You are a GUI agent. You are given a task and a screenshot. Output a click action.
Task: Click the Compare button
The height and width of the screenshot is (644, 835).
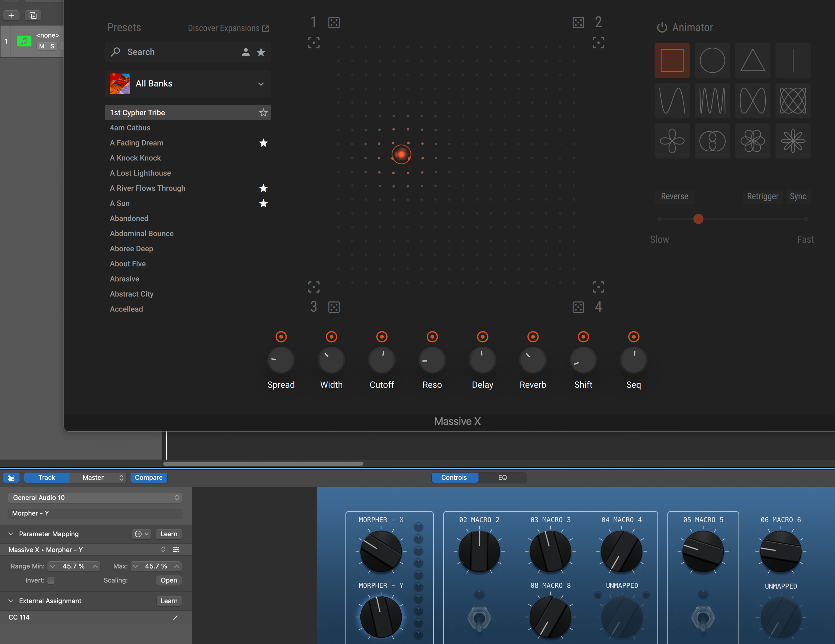[149, 478]
